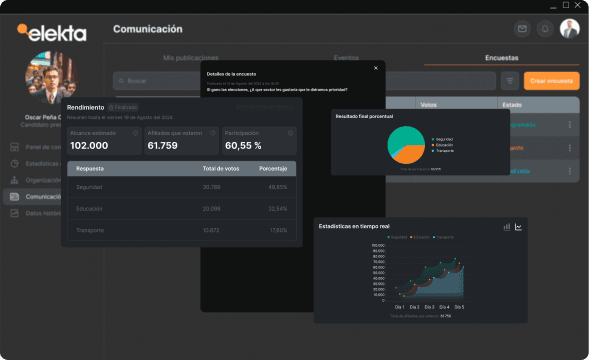Click info icon on Participación card

click(290, 133)
